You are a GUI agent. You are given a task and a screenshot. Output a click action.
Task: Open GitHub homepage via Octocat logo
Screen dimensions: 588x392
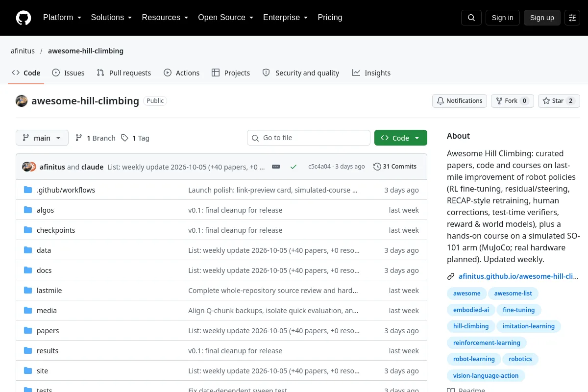[x=24, y=18]
